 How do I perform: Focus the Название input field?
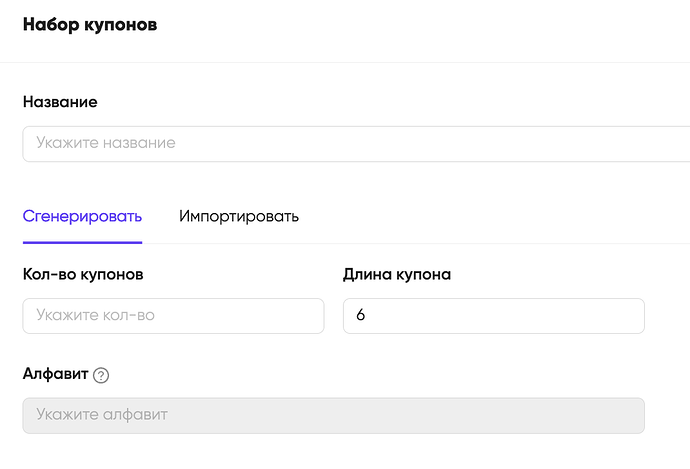(x=356, y=144)
